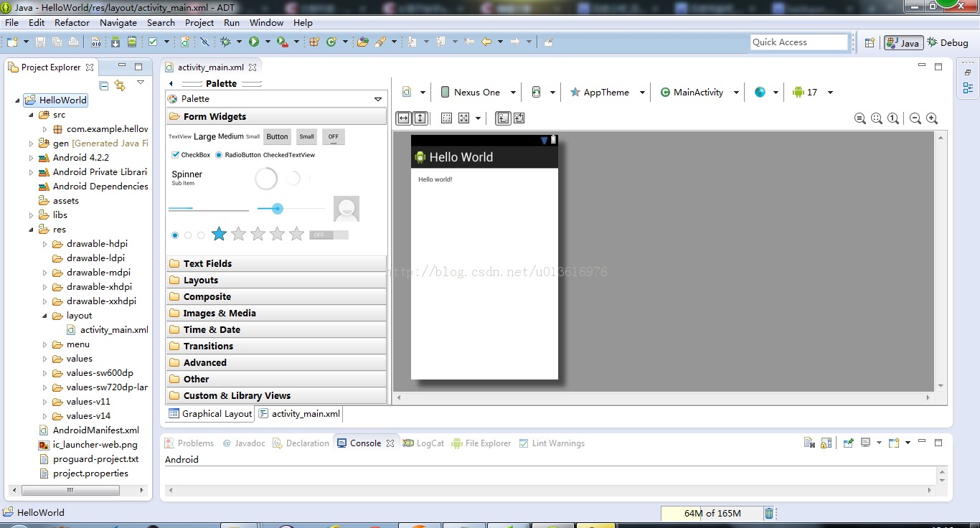Zoom layout to 100% size
The image size is (980, 528).
[893, 118]
